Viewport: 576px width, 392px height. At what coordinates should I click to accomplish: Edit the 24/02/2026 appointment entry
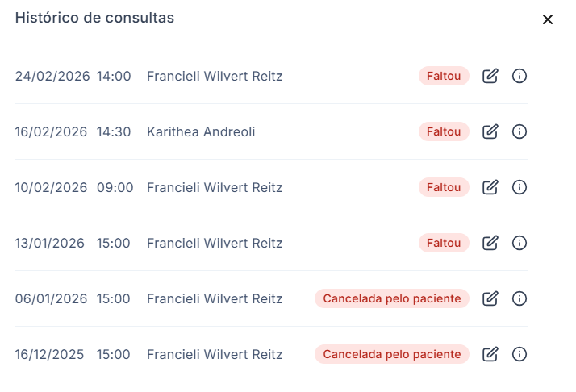tap(490, 76)
